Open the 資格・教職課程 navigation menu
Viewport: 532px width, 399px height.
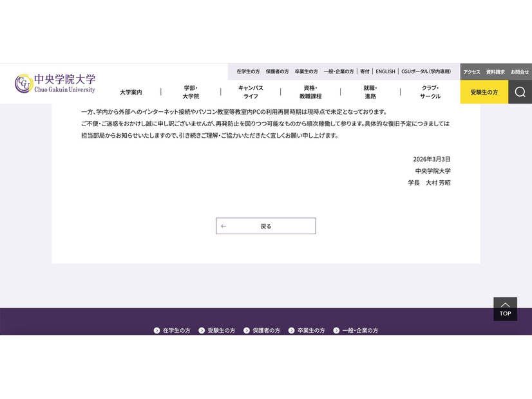310,92
